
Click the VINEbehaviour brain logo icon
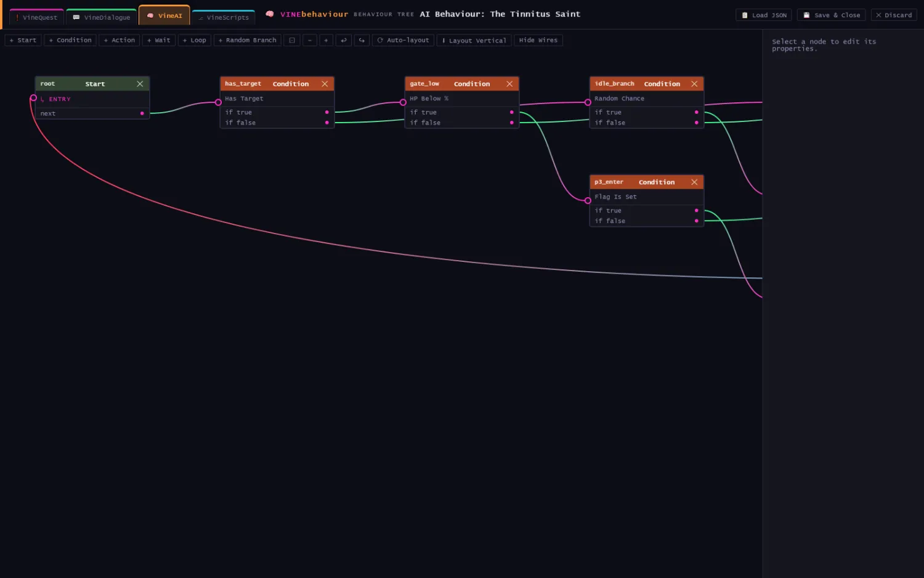(x=270, y=14)
